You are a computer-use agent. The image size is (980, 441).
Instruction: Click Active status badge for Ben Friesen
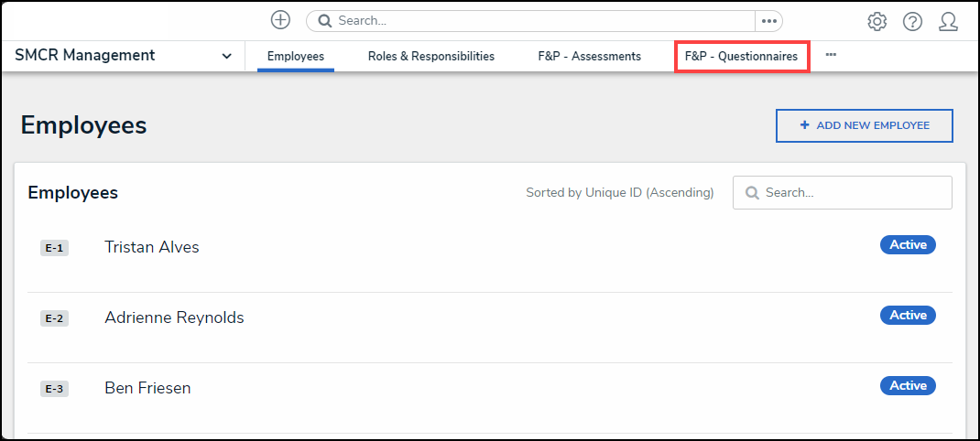tap(908, 385)
